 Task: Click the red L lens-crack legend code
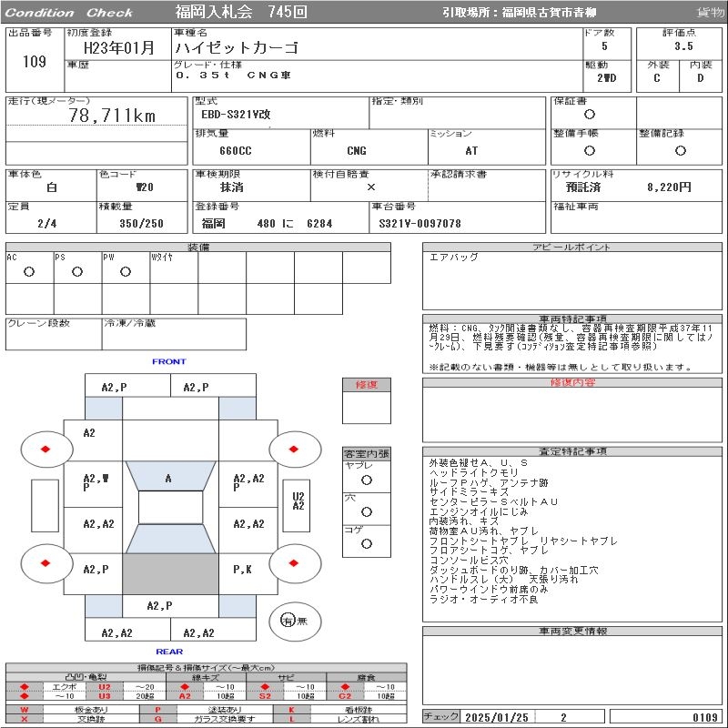coord(292,718)
